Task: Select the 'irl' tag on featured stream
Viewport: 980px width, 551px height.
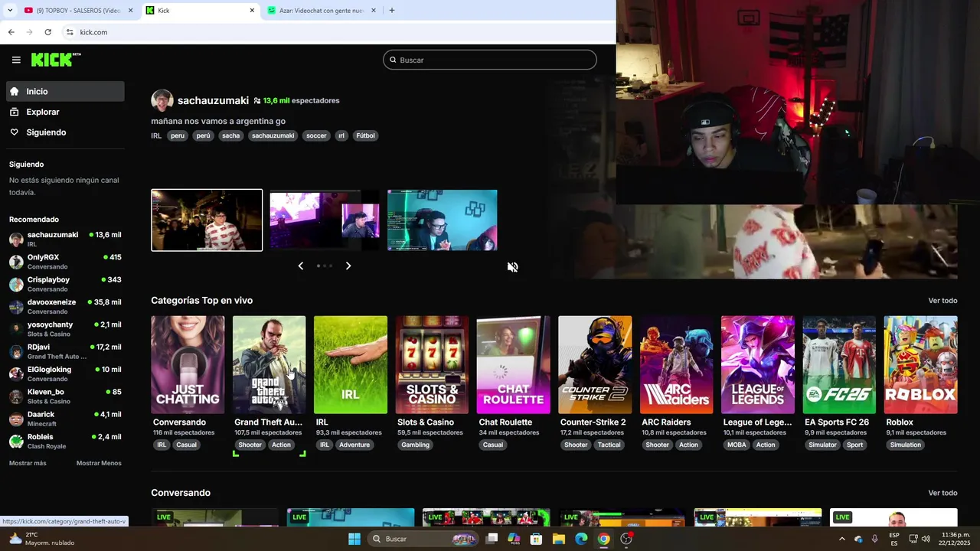Action: coord(341,135)
